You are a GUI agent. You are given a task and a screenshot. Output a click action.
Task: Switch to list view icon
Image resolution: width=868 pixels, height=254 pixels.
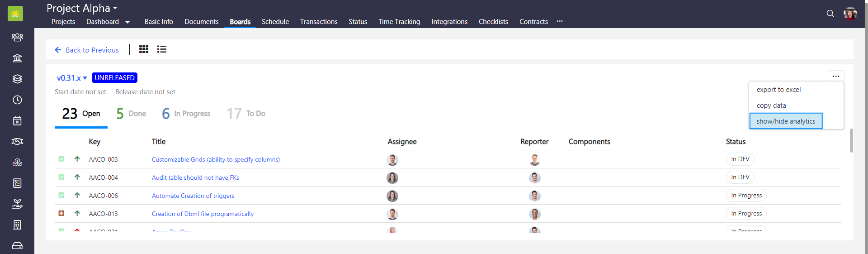pos(162,49)
